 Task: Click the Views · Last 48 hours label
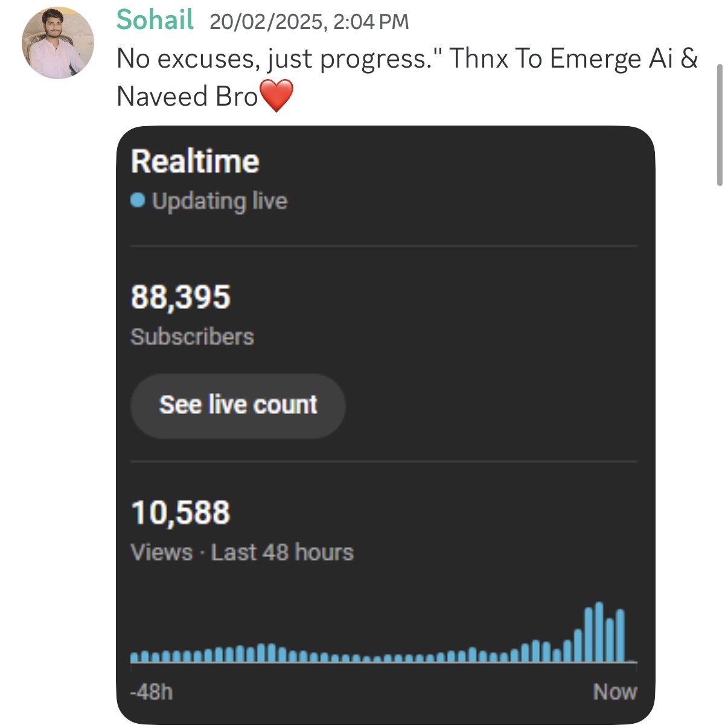pos(242,552)
